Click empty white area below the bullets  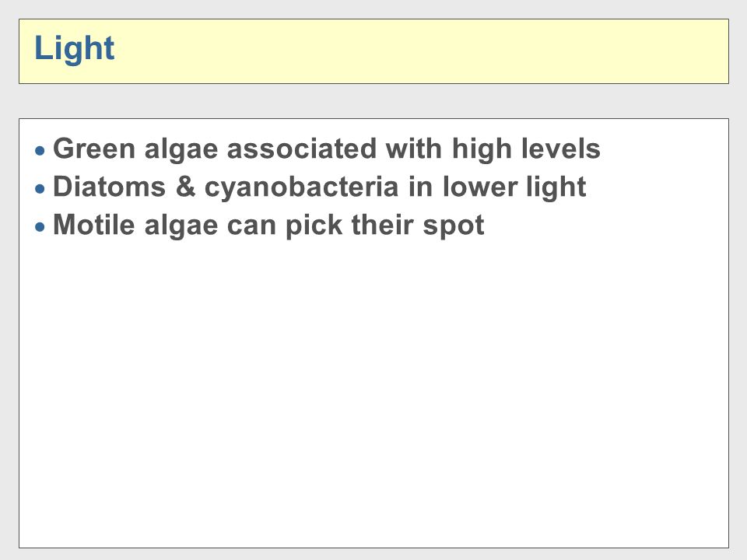374,390
